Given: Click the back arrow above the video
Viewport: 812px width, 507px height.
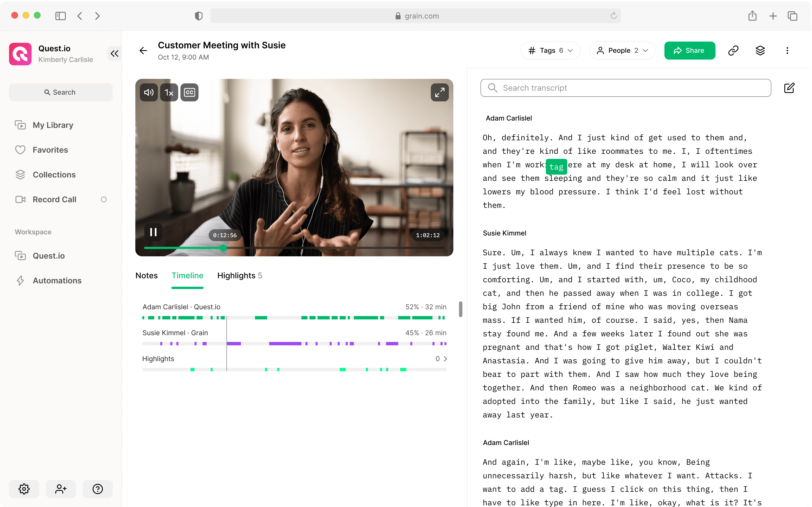Looking at the screenshot, I should 143,50.
